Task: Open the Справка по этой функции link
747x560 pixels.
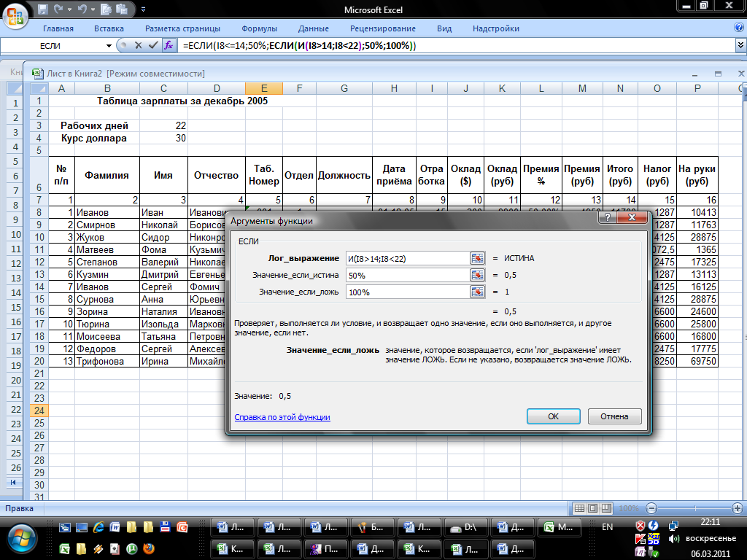Action: [x=282, y=417]
